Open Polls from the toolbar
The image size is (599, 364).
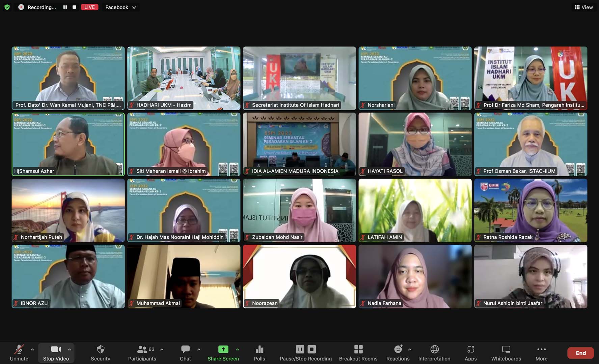[259, 353]
